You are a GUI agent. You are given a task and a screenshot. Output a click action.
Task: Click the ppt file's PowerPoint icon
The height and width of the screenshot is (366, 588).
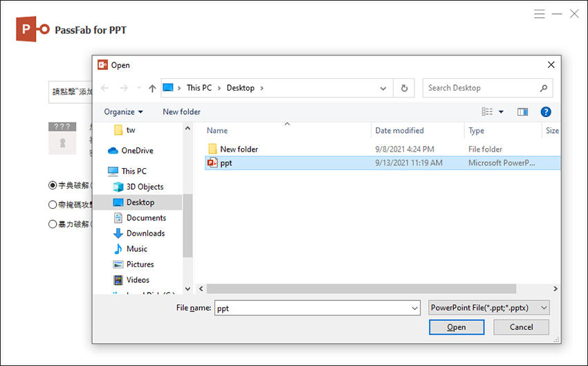tap(212, 163)
